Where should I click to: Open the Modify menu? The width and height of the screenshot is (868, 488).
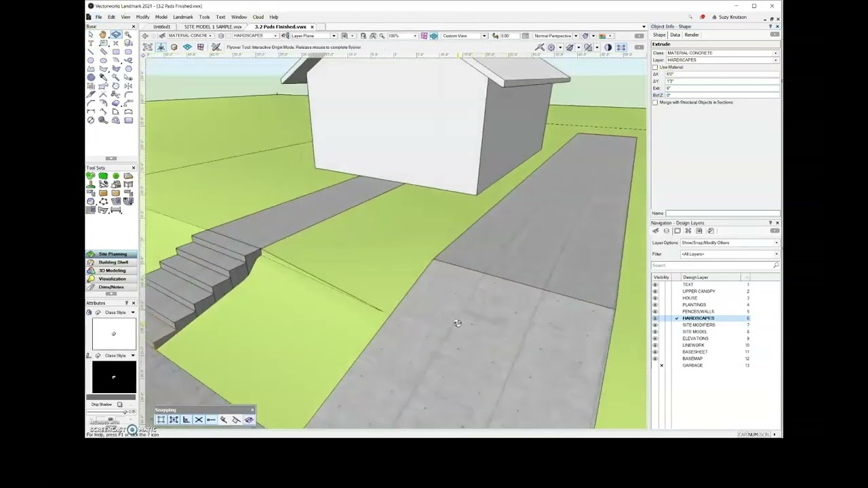(x=142, y=17)
